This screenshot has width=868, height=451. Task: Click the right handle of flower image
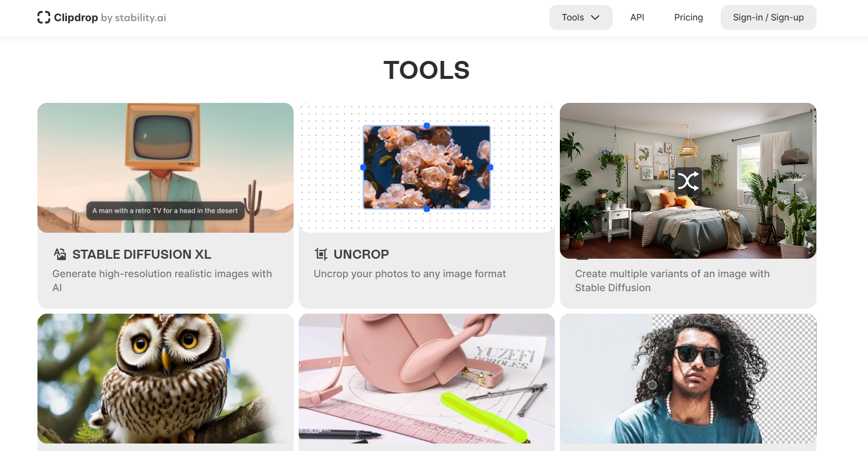(x=490, y=167)
